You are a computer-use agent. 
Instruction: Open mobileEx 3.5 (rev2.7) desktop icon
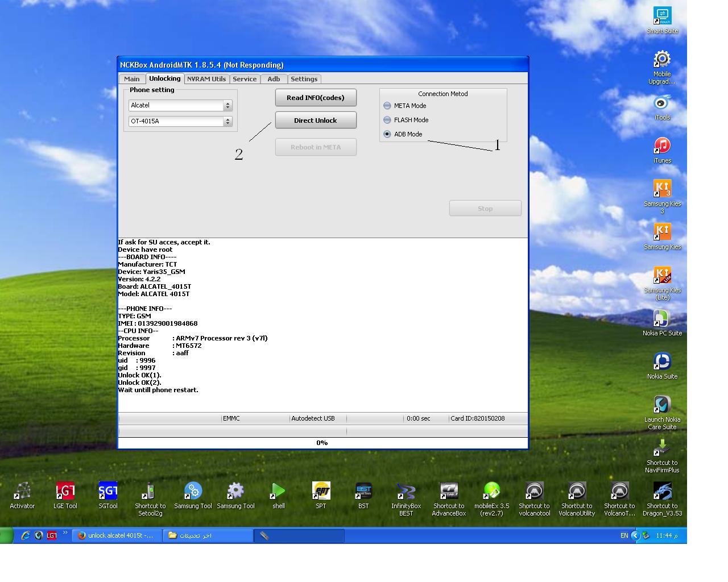(491, 499)
